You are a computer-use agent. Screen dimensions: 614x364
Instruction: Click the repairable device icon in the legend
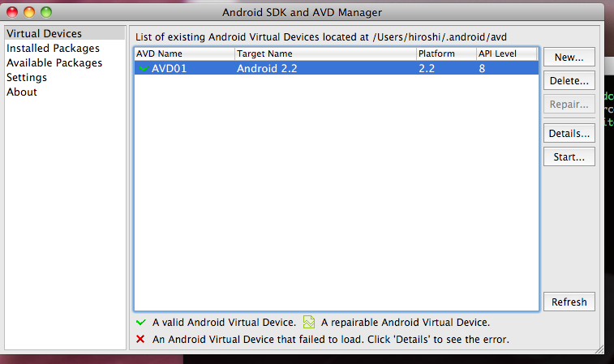308,323
